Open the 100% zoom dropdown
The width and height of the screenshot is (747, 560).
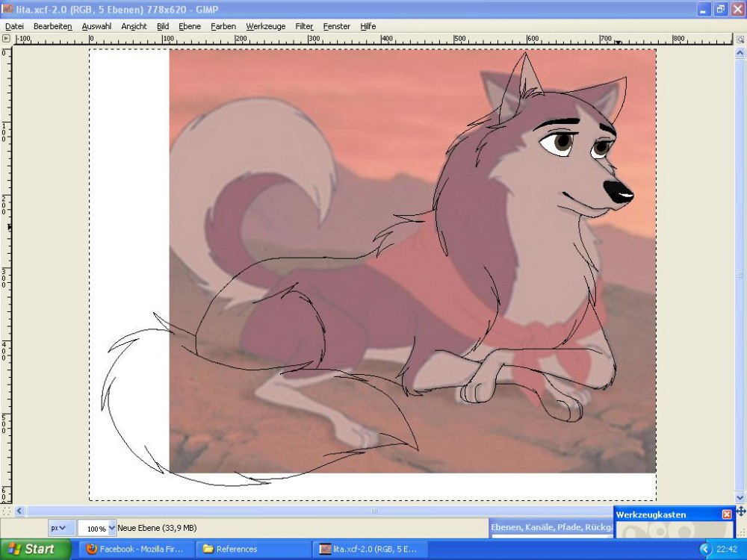[x=112, y=528]
